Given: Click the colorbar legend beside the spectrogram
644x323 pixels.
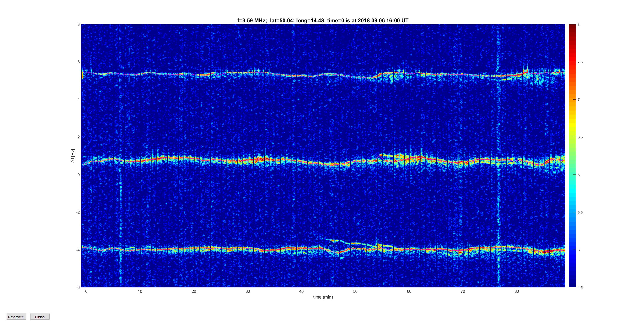Looking at the screenshot, I should (x=572, y=156).
